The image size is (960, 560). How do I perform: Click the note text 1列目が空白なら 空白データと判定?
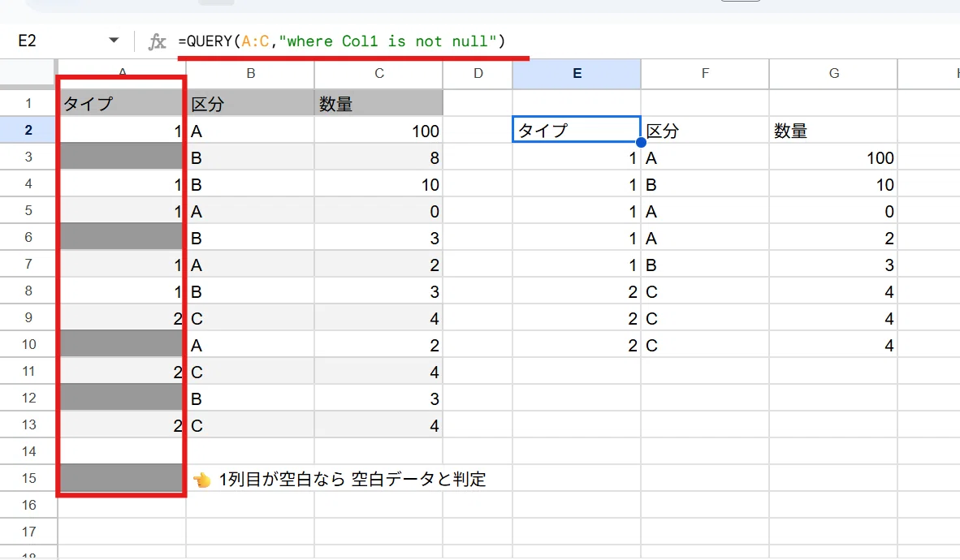coord(352,479)
